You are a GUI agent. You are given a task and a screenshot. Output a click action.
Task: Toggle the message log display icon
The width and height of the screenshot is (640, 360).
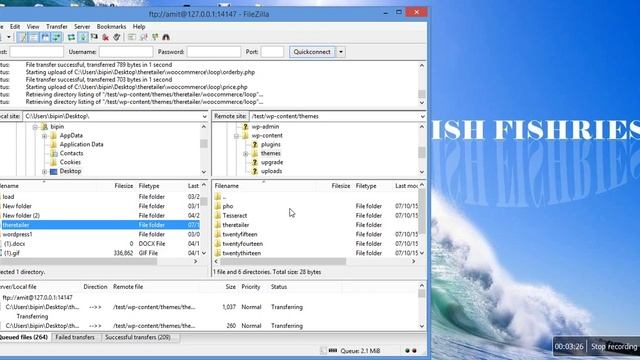pyautogui.click(x=22, y=38)
